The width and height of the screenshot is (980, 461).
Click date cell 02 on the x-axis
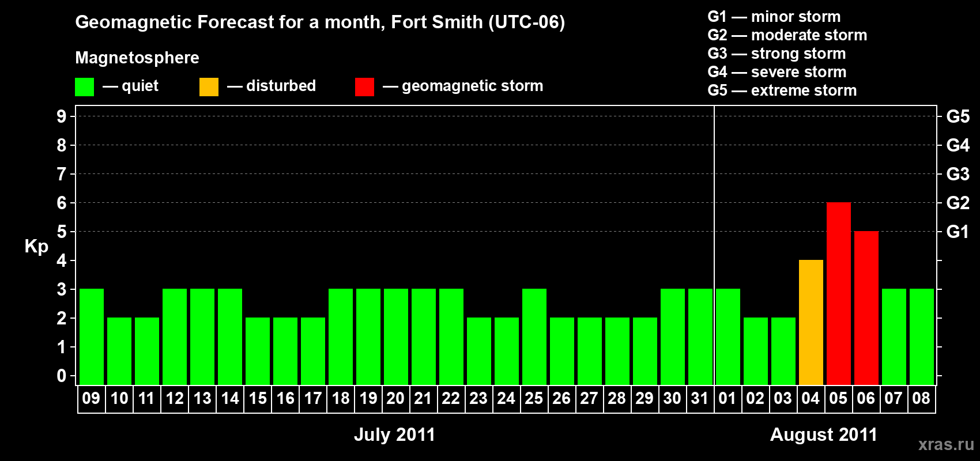click(x=755, y=399)
